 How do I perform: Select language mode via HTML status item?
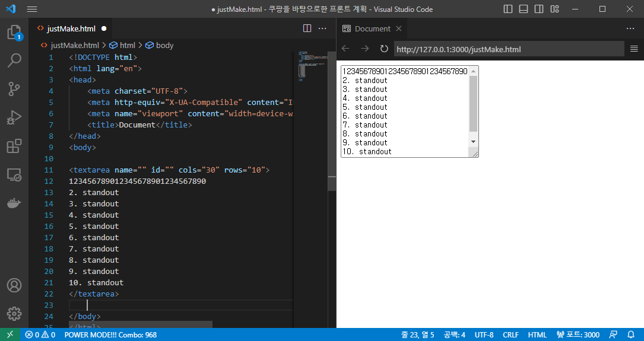pyautogui.click(x=537, y=334)
